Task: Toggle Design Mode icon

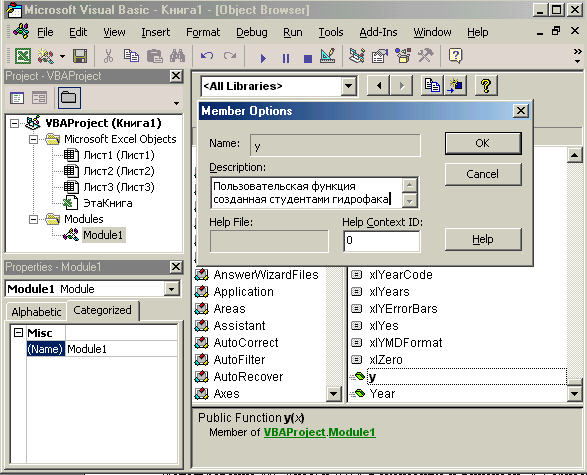Action: pyautogui.click(x=328, y=56)
